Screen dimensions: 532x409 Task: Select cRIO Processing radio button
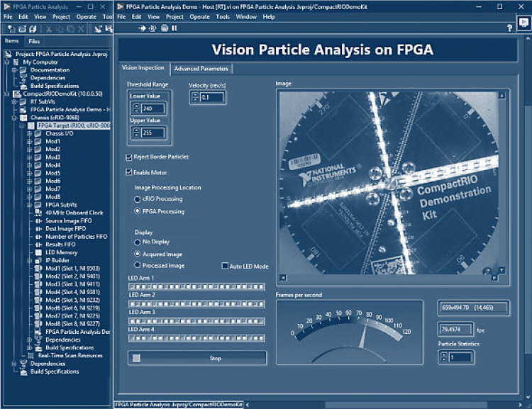[137, 200]
